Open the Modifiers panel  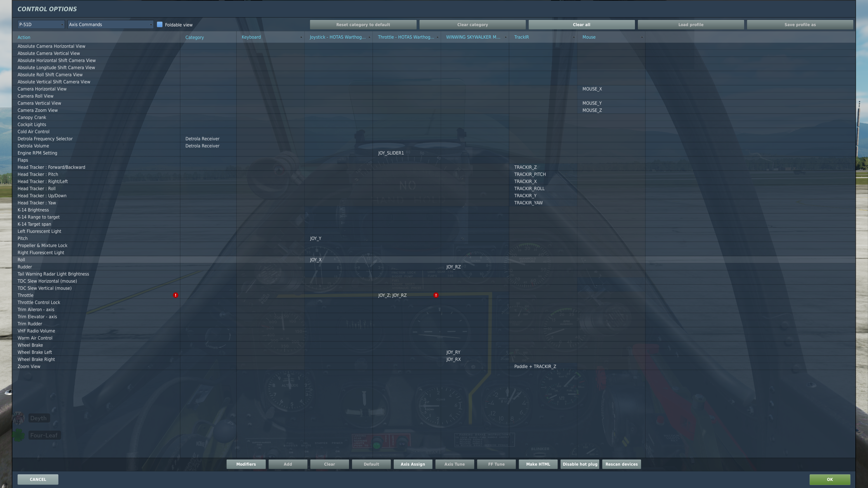(x=246, y=464)
